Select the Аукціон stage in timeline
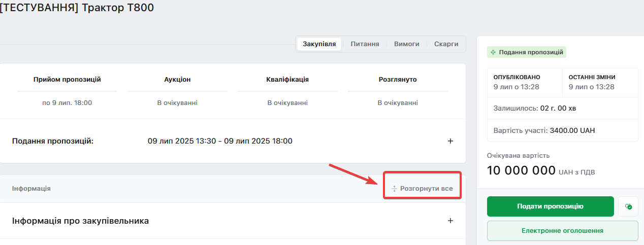The height and width of the screenshot is (245, 644). [177, 80]
